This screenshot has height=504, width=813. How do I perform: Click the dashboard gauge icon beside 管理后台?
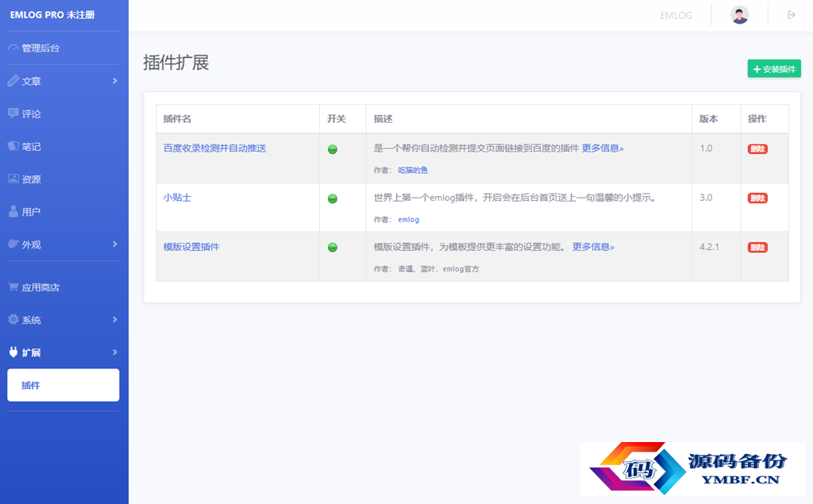tap(13, 48)
